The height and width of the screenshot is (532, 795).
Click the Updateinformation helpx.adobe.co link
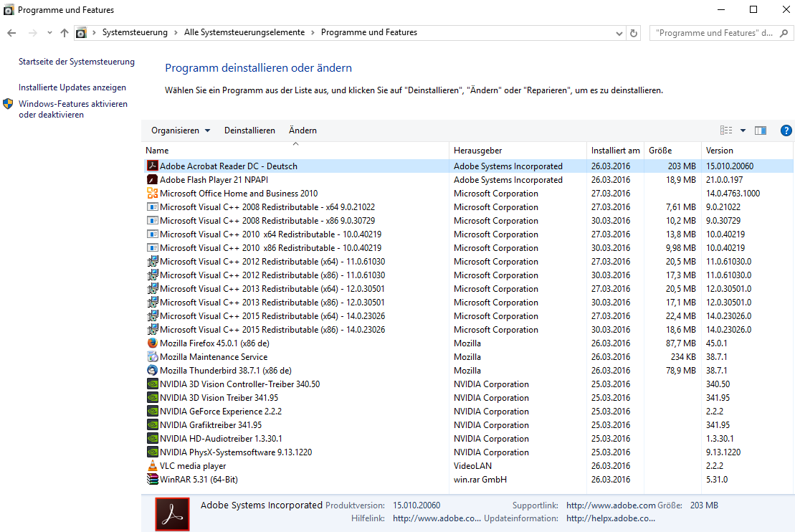click(x=611, y=518)
